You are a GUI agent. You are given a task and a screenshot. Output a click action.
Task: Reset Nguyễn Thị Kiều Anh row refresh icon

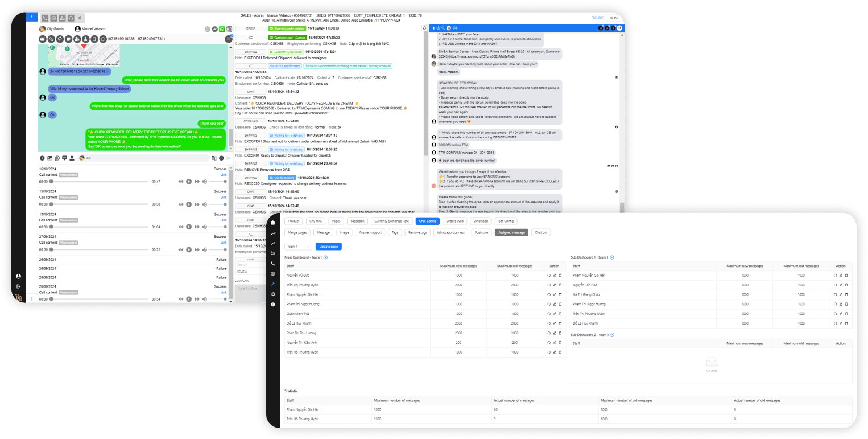[549, 343]
